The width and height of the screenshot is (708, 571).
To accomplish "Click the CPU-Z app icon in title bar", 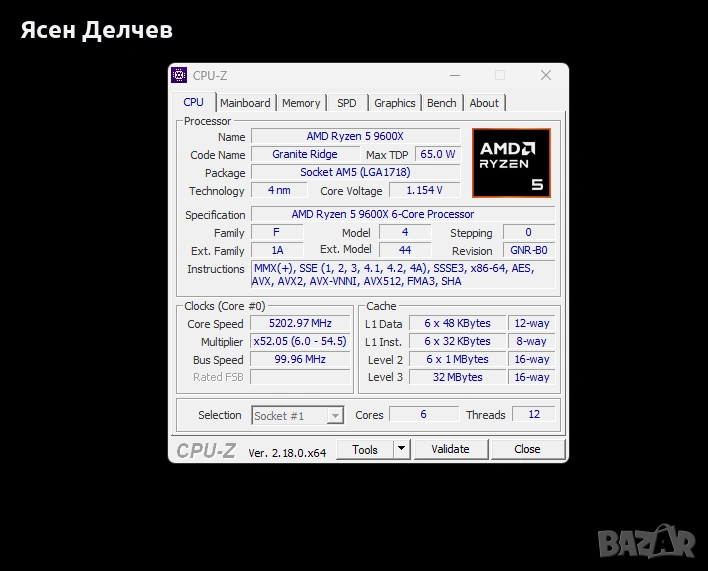I will [180, 75].
